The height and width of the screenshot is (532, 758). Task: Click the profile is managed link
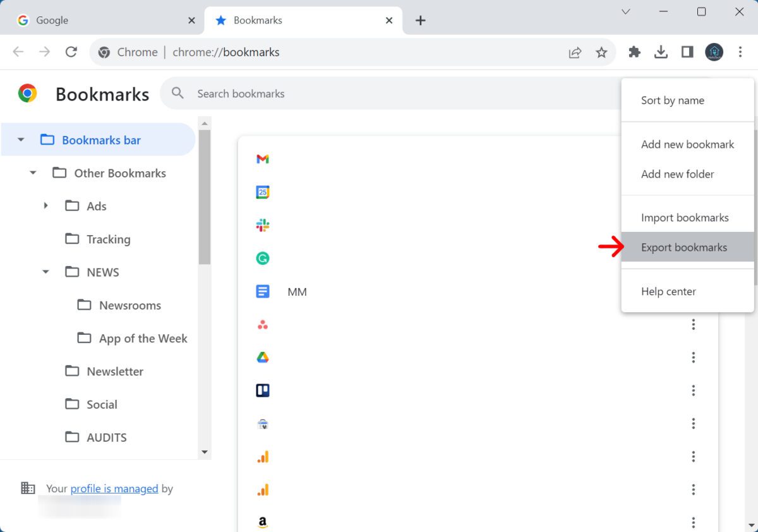coord(116,488)
